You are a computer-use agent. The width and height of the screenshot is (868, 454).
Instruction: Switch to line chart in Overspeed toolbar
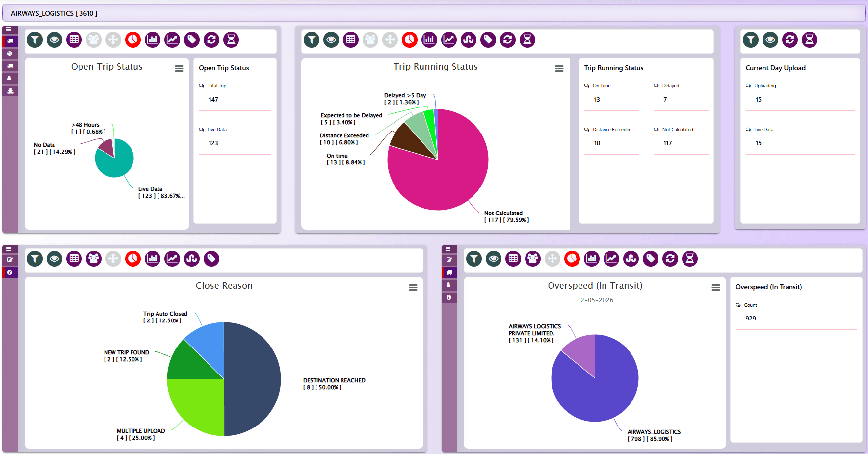pyautogui.click(x=611, y=259)
